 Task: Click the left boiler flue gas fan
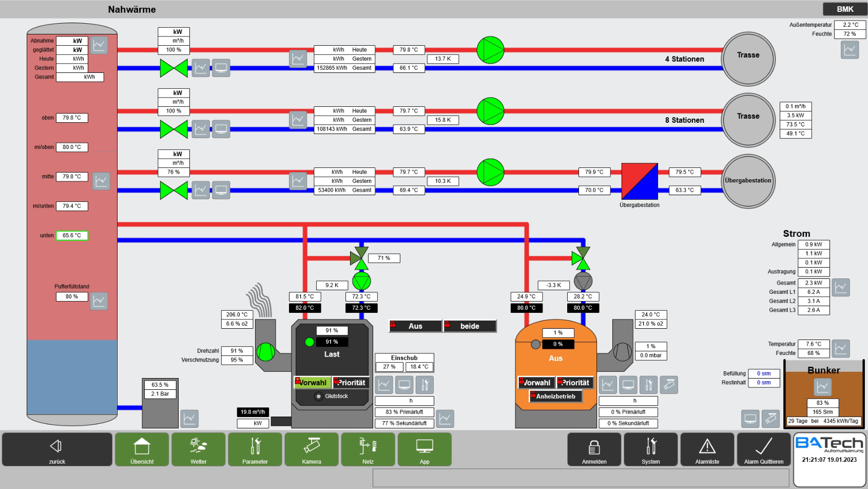point(266,352)
